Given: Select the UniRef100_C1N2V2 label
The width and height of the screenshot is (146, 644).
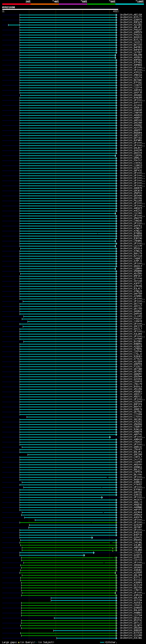Looking at the screenshot, I should click(x=131, y=85).
